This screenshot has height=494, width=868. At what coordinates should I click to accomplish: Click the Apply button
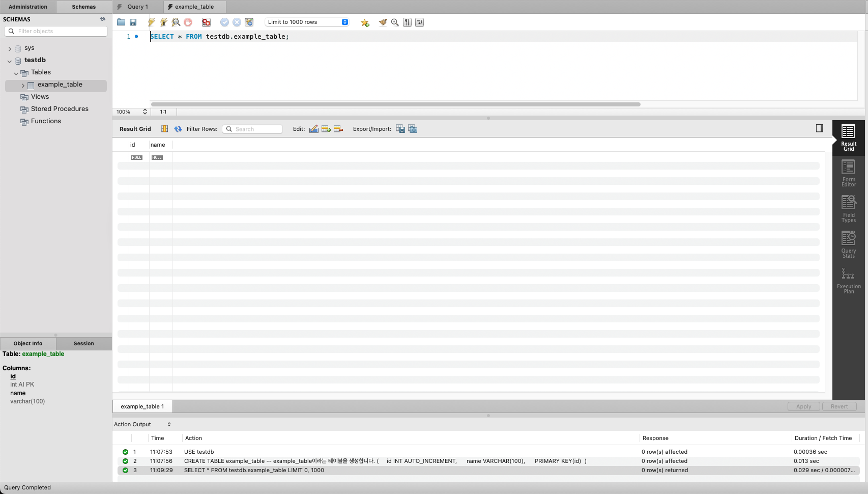[803, 406]
